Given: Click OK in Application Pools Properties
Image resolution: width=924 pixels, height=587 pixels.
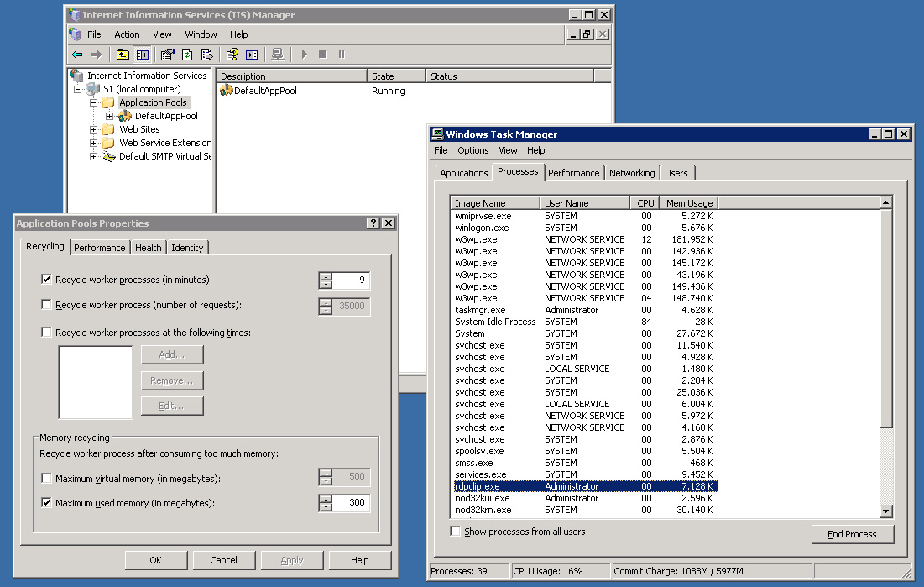Looking at the screenshot, I should [155, 560].
